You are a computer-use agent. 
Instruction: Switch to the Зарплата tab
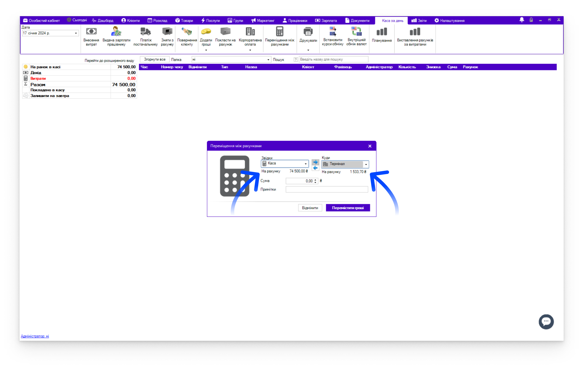[x=326, y=20]
